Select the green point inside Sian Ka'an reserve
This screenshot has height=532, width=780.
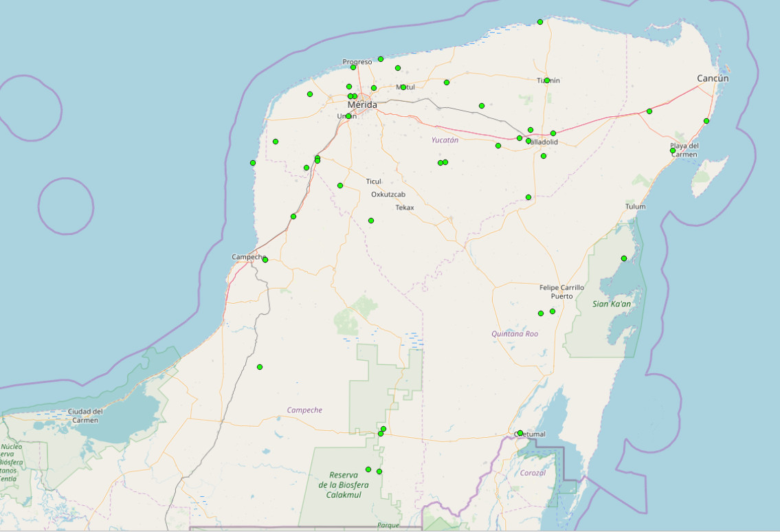point(624,258)
